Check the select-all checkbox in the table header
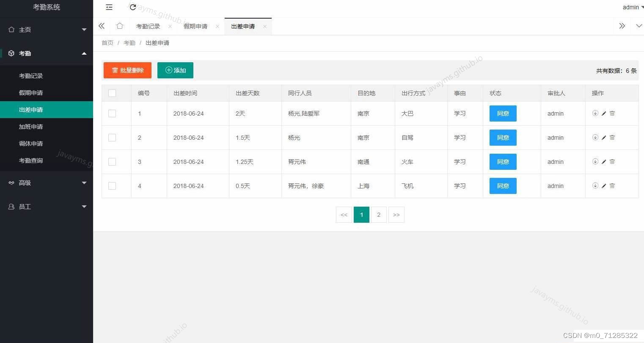Viewport: 644px width, 343px height. [112, 93]
